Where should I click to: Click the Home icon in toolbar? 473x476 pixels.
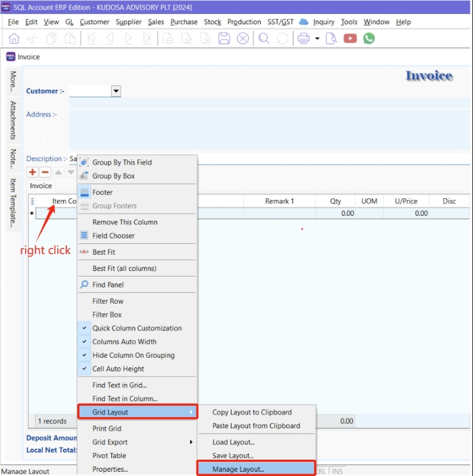point(13,38)
